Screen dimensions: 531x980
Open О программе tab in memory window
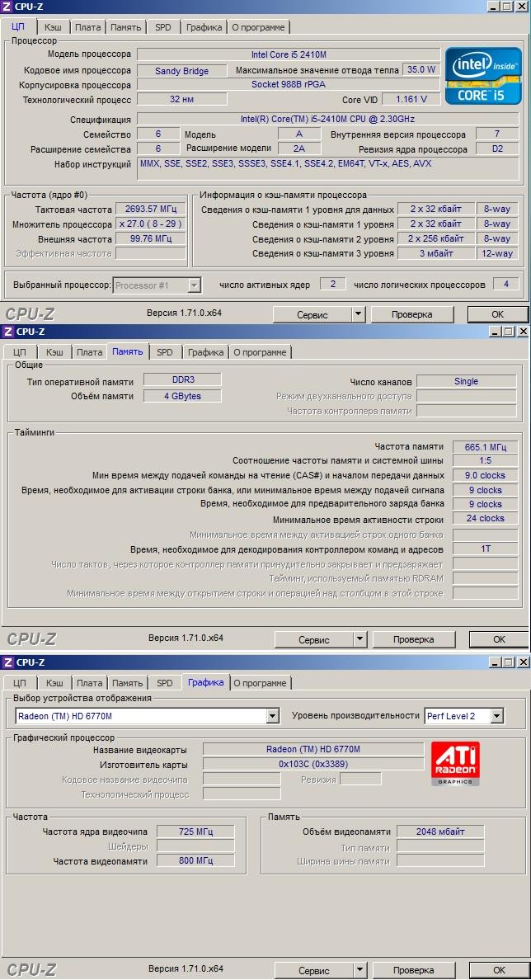coord(260,352)
